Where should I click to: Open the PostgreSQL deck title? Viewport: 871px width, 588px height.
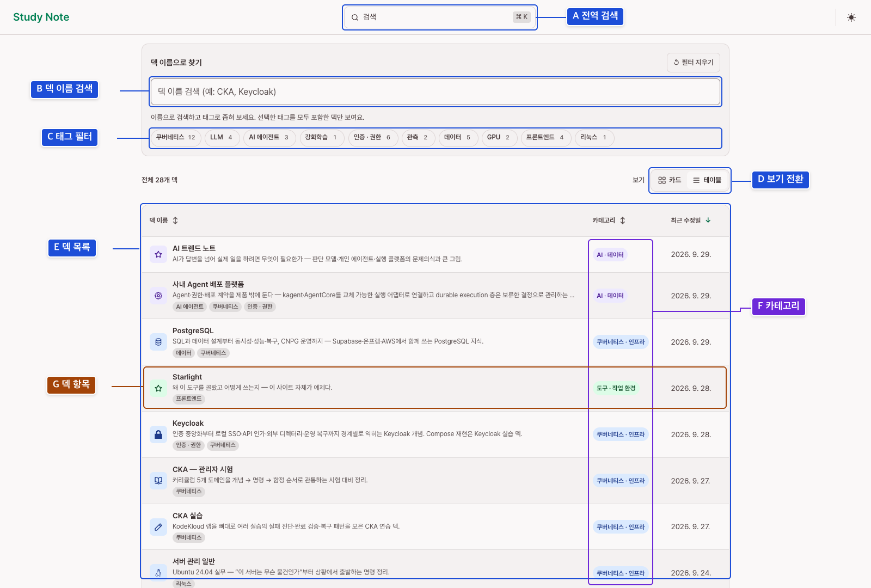tap(193, 330)
